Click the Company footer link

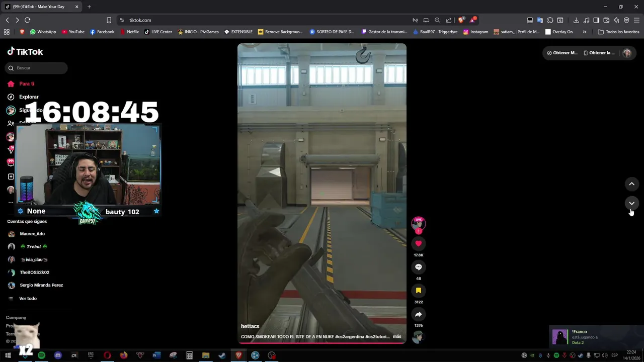pos(16,318)
